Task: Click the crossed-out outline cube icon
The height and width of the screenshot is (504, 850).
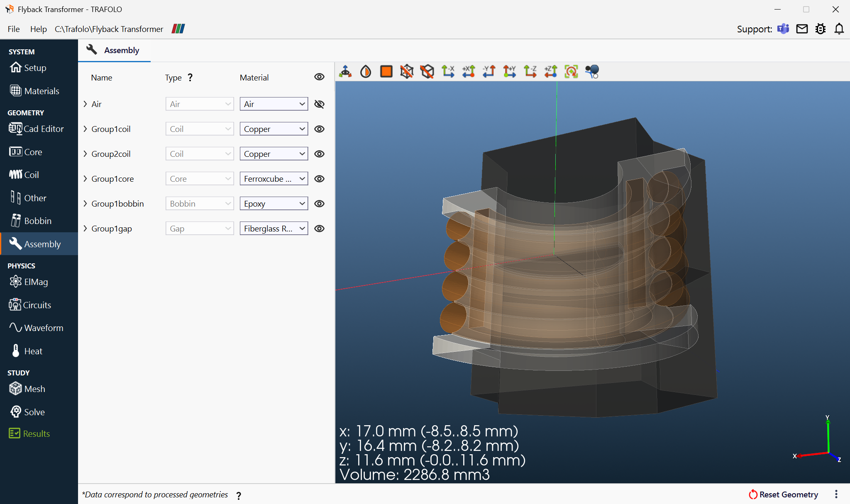Action: 427,71
